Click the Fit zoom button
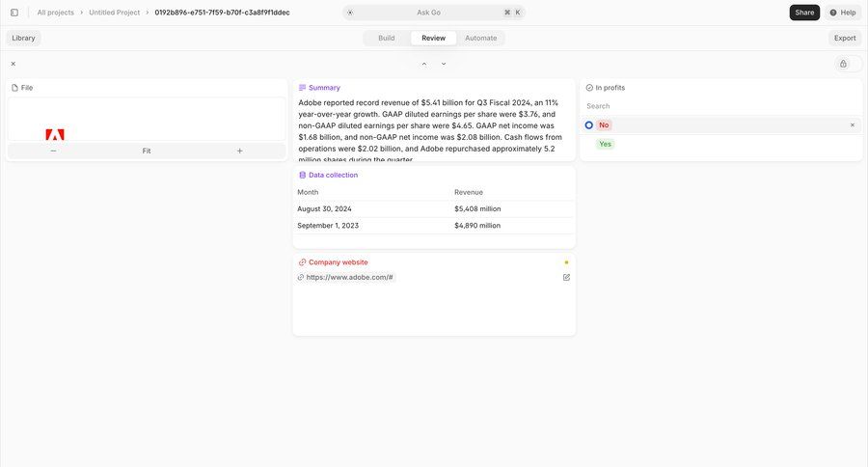 tap(147, 151)
